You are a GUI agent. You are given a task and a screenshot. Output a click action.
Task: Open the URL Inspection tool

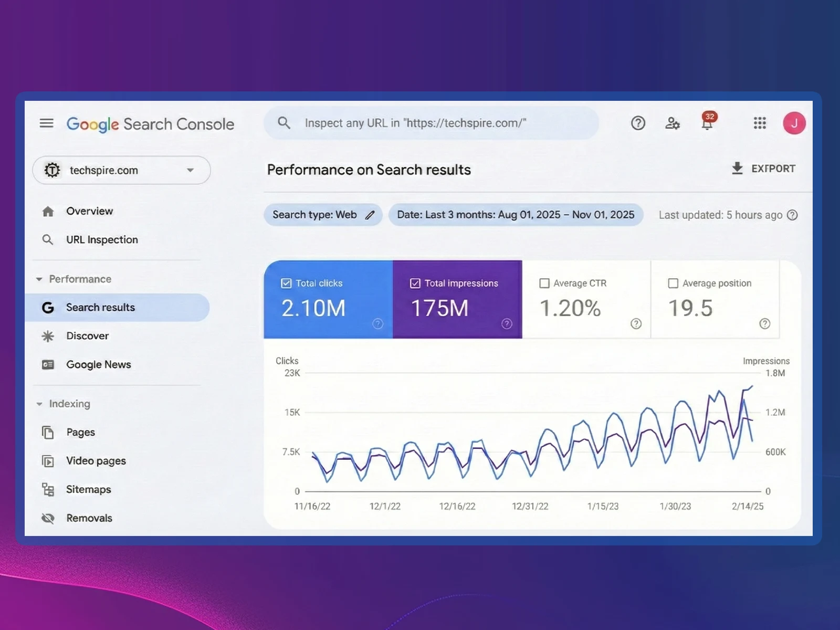101,239
